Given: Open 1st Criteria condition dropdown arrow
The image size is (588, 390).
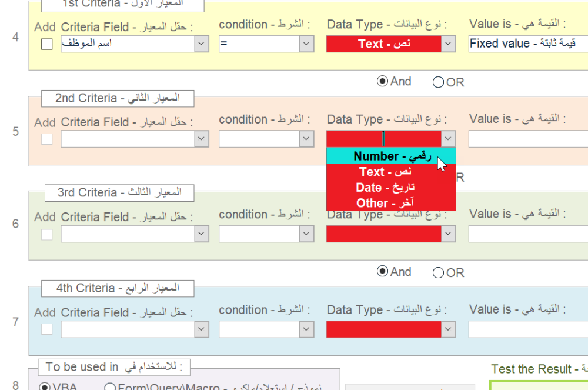Looking at the screenshot, I should point(306,44).
